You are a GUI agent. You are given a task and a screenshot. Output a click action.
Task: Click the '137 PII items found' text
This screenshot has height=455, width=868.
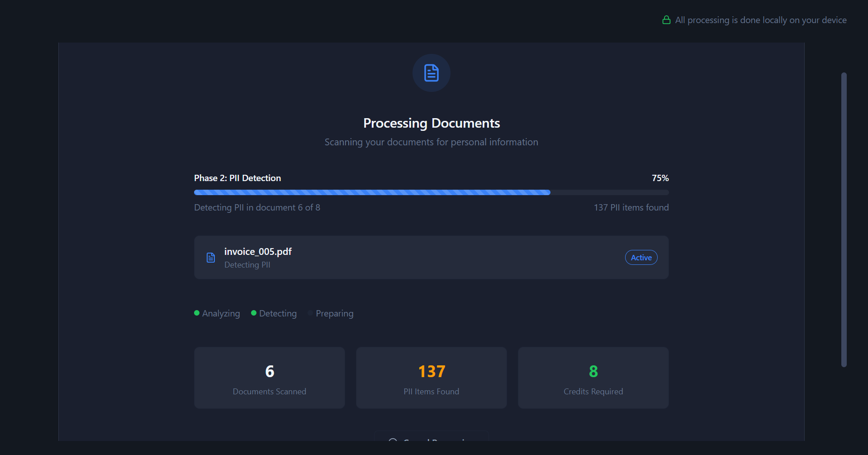pyautogui.click(x=631, y=208)
